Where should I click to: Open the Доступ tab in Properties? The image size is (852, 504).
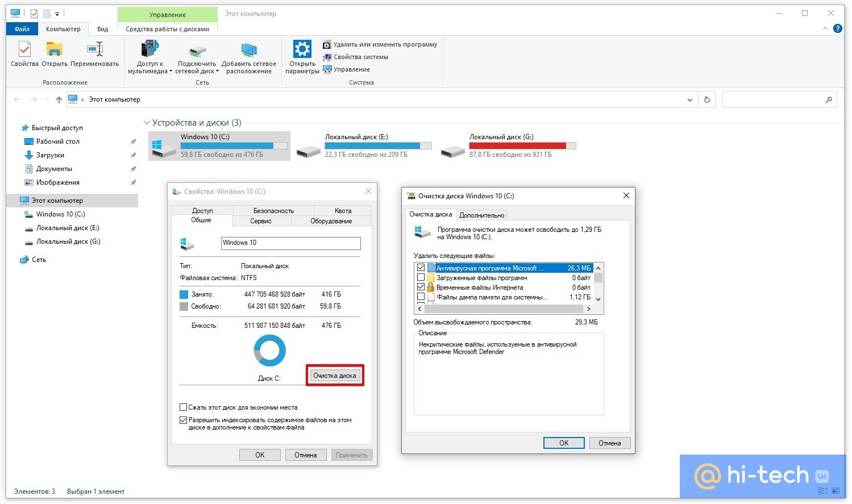coord(202,211)
